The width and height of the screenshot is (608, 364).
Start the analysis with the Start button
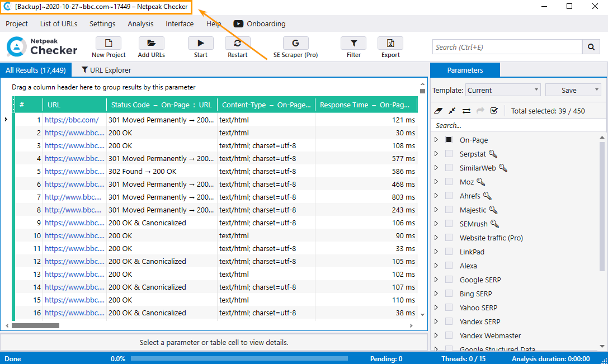coord(200,43)
